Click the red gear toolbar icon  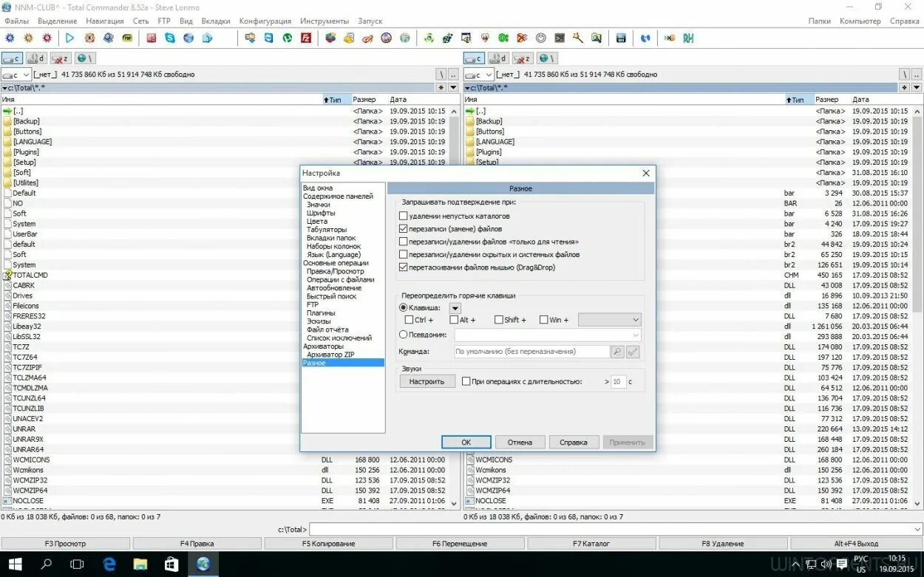(x=47, y=38)
